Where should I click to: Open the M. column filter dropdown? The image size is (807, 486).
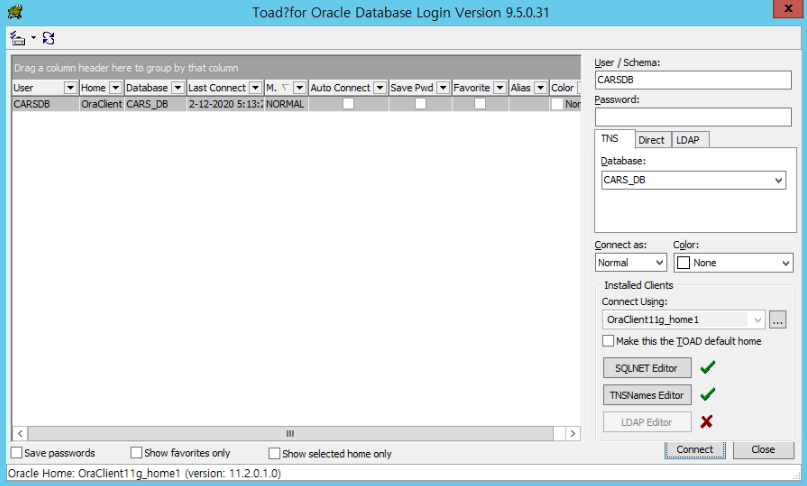[300, 88]
